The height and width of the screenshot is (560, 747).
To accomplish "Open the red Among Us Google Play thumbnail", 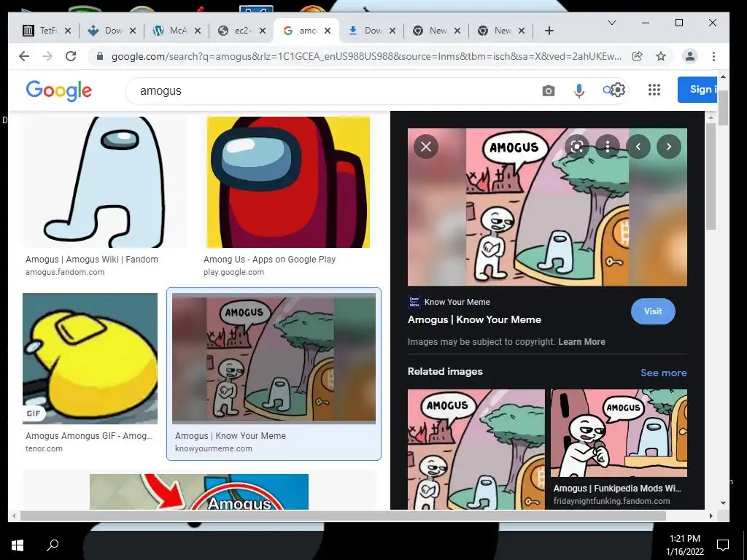I will click(288, 182).
